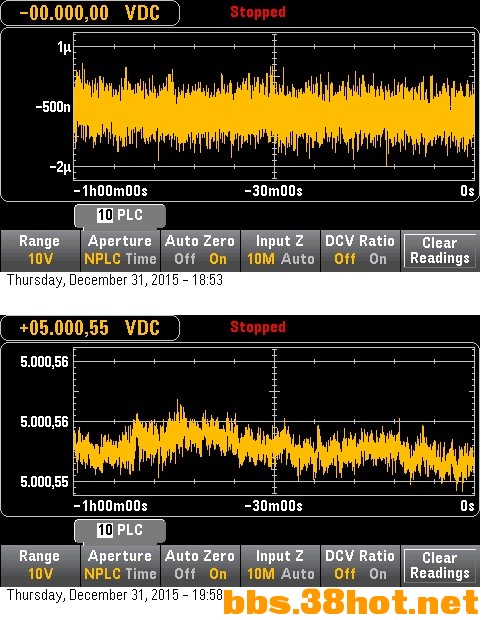Click the red Stopped status in top screen
Screen dimensions: 481x620
(x=258, y=12)
